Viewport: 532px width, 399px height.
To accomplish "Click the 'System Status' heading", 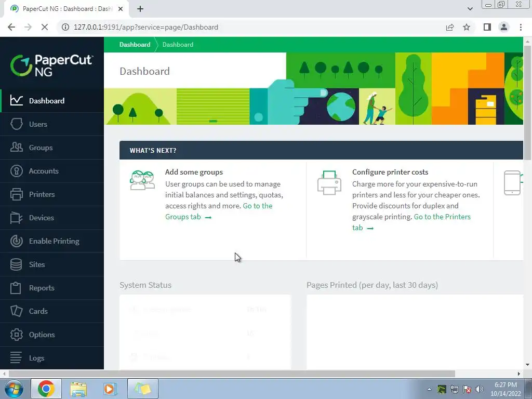I will 145,285.
